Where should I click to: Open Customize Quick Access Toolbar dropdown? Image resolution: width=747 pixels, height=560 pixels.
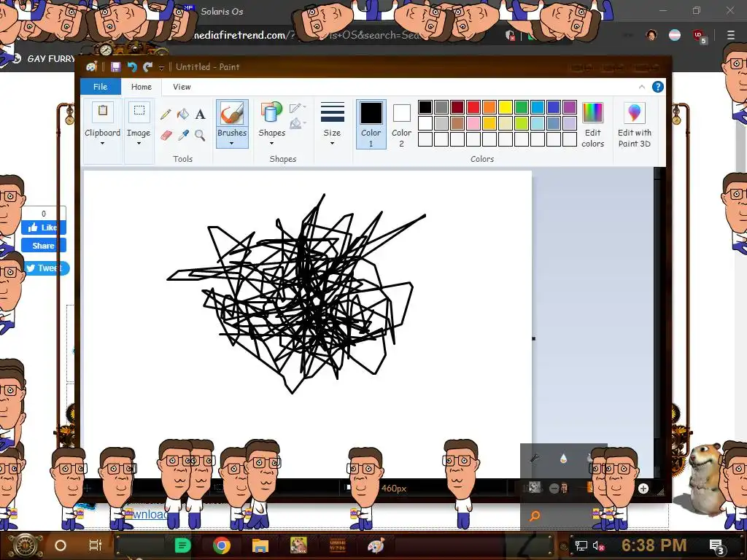click(x=161, y=68)
